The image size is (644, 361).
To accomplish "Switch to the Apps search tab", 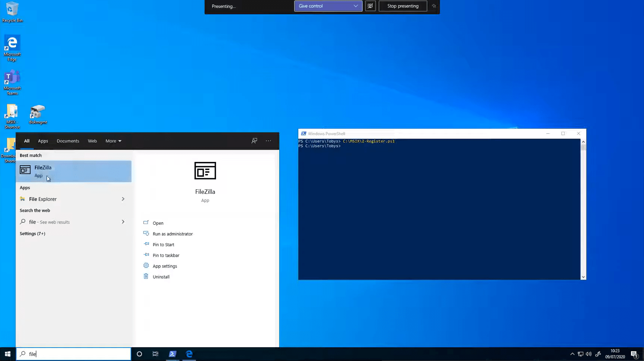I will [x=43, y=141].
